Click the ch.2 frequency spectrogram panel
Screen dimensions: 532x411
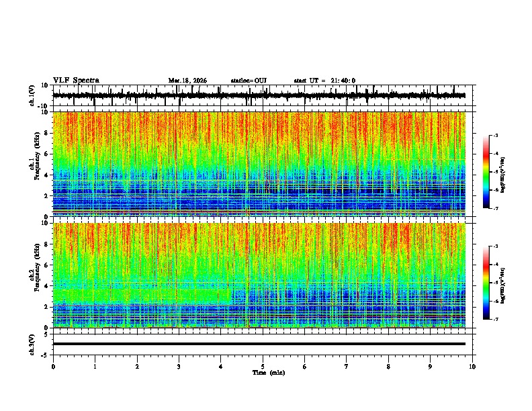pyautogui.click(x=259, y=275)
